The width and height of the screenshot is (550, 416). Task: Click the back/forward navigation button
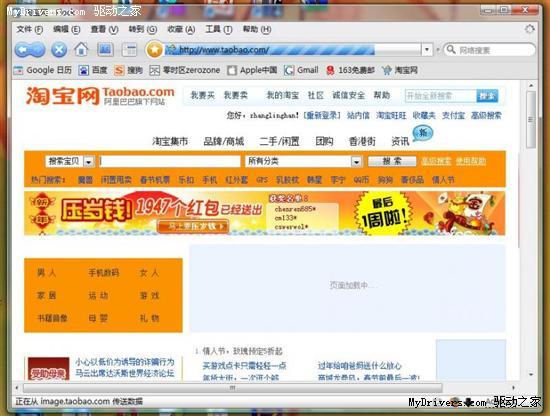pyautogui.click(x=30, y=50)
